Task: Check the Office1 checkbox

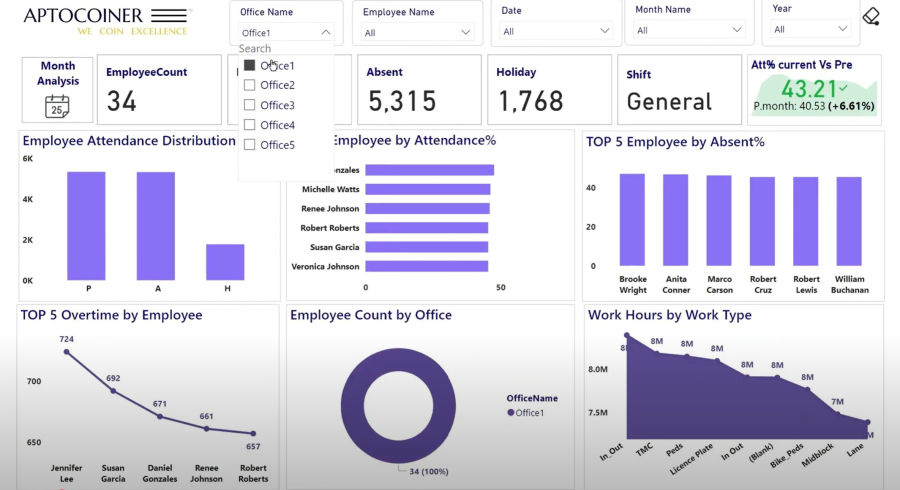Action: [250, 65]
